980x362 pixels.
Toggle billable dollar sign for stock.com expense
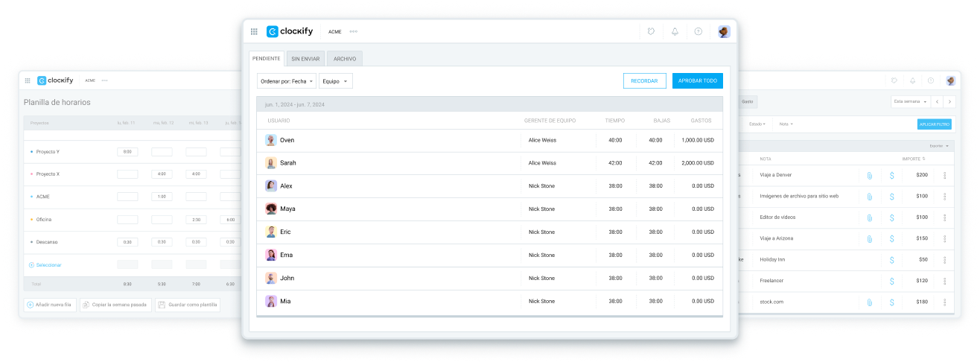click(891, 302)
